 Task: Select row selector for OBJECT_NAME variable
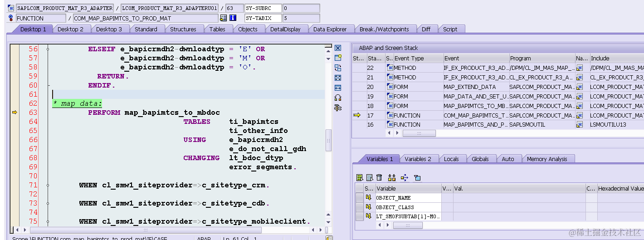(x=359, y=198)
